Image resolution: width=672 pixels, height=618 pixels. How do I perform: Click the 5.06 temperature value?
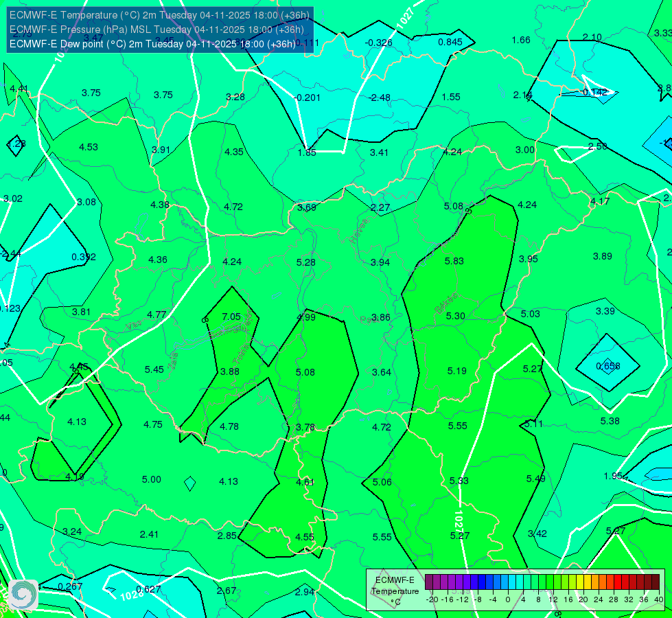(x=382, y=482)
